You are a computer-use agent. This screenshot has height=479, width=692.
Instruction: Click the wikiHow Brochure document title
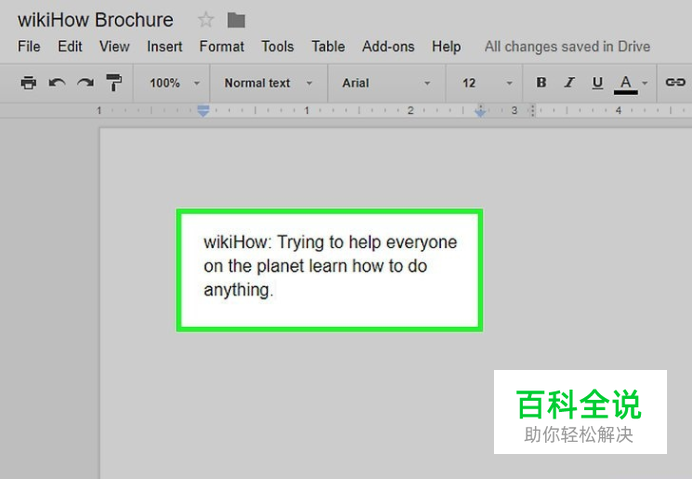click(x=95, y=20)
